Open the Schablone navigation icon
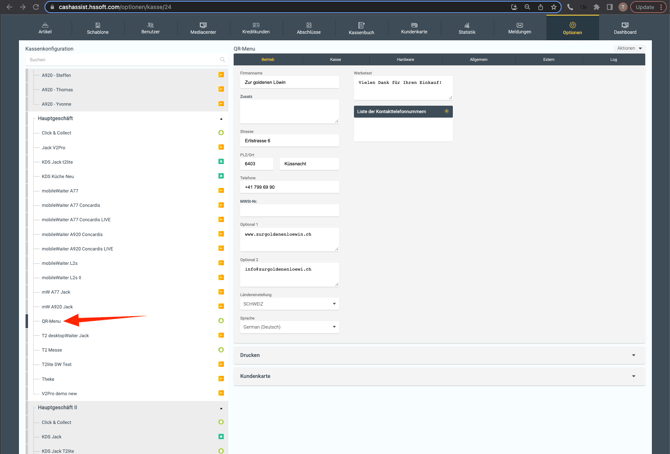This screenshot has width=670, height=454. tap(97, 28)
